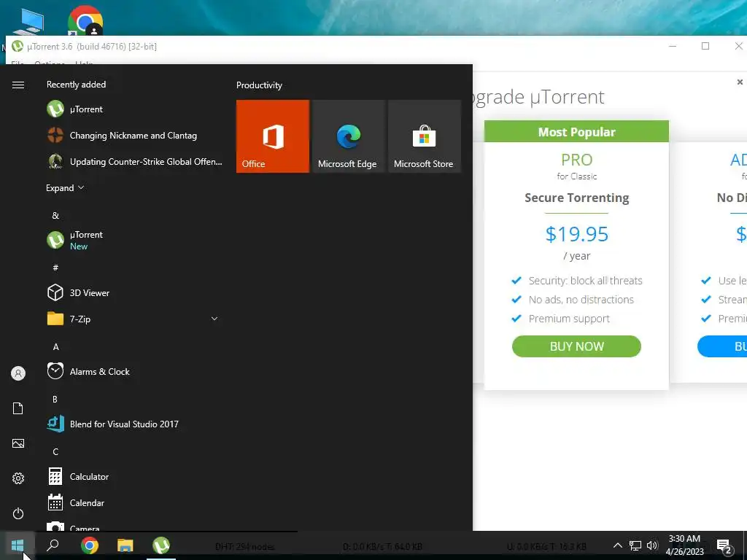Open the Microsoft Store tile
747x560 pixels.
click(x=424, y=136)
